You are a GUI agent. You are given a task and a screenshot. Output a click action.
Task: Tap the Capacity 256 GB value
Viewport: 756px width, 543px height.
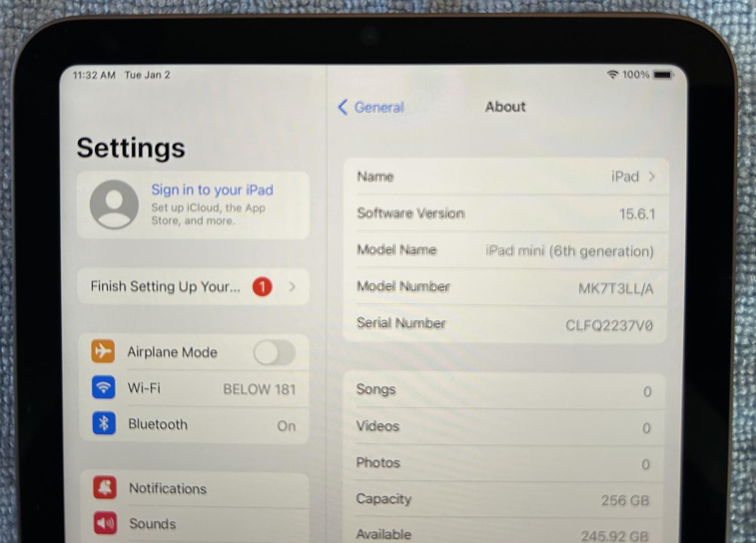625,500
